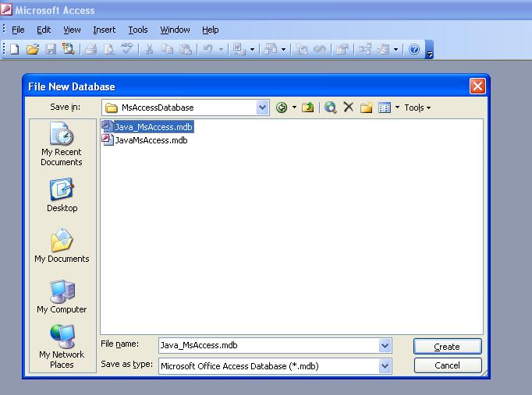Click the Print toolbar icon
The width and height of the screenshot is (532, 395).
pyautogui.click(x=90, y=49)
